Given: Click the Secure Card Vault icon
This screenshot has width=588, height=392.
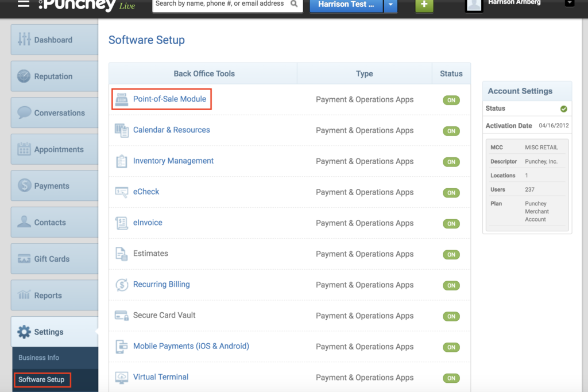Looking at the screenshot, I should coord(122,316).
